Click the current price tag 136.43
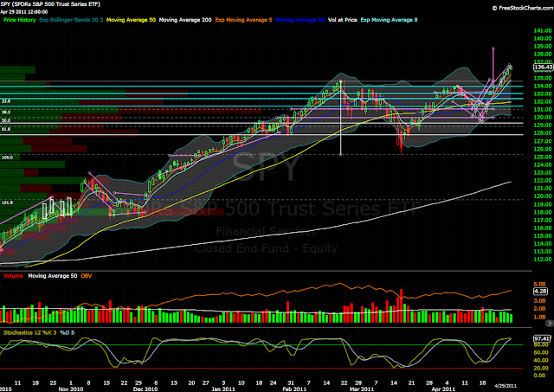Screen dimensions: 554x392 [543, 67]
